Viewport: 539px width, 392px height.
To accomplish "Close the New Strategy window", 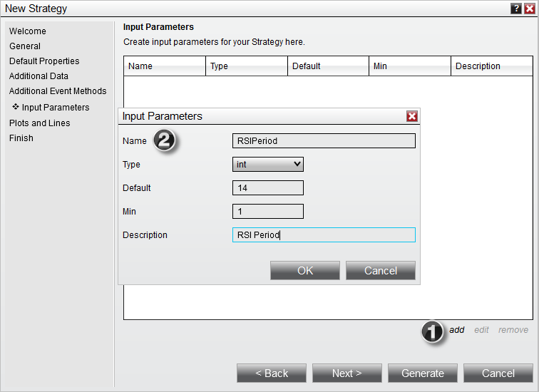I will [x=529, y=9].
